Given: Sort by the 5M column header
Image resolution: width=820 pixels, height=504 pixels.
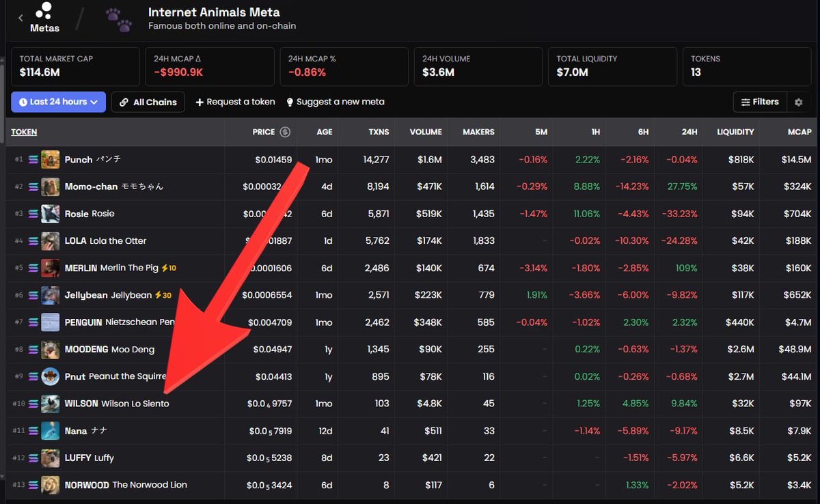Looking at the screenshot, I should (541, 132).
